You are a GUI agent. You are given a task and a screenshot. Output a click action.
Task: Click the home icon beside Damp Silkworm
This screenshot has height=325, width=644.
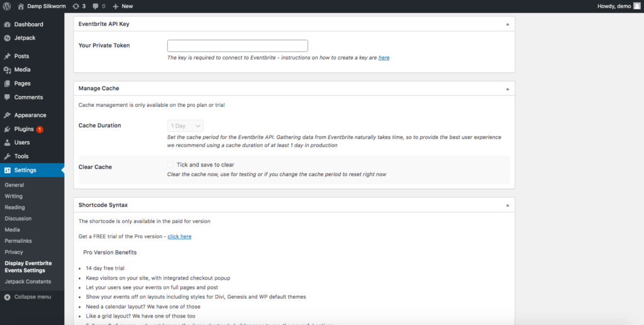pos(21,6)
